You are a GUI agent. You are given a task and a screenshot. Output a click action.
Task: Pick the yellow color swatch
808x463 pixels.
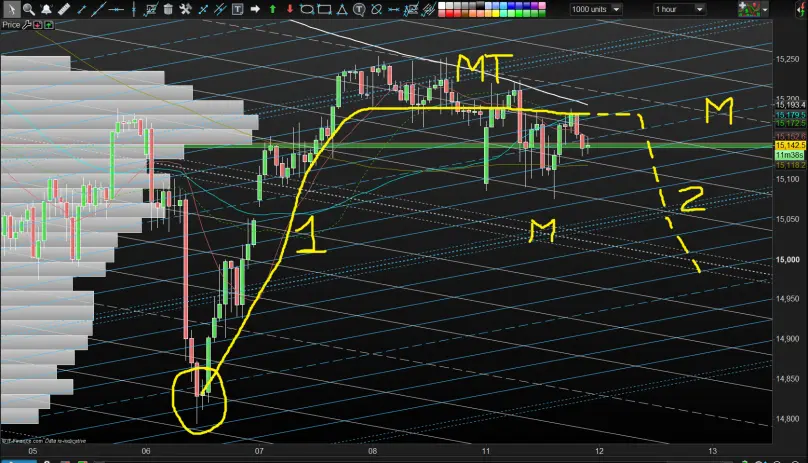[496, 13]
